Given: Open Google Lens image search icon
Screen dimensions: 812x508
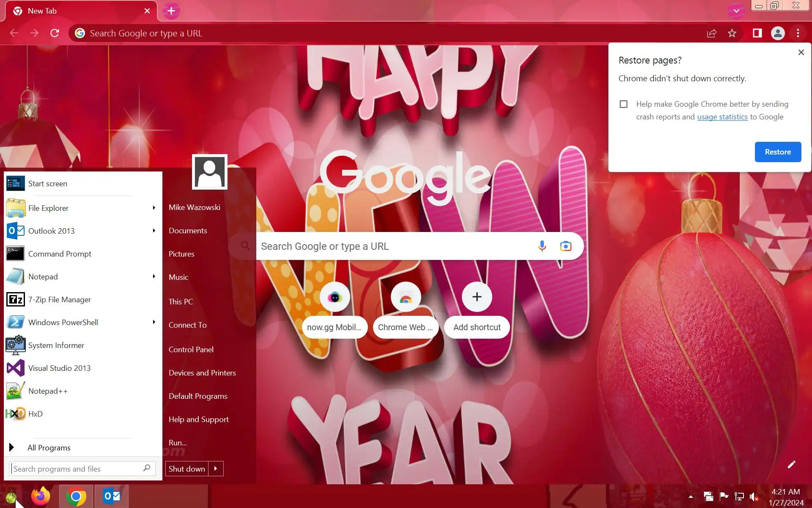Looking at the screenshot, I should tap(565, 246).
